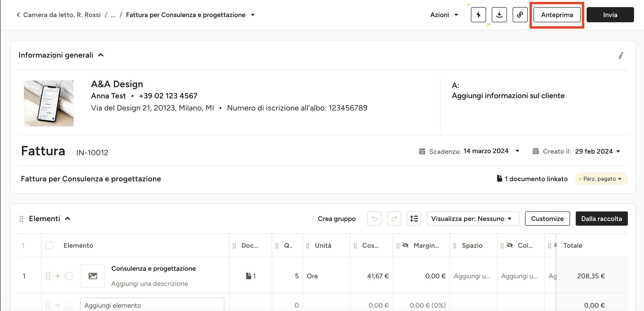This screenshot has width=644, height=311.
Task: Click the company logo thumbnail
Action: (49, 103)
